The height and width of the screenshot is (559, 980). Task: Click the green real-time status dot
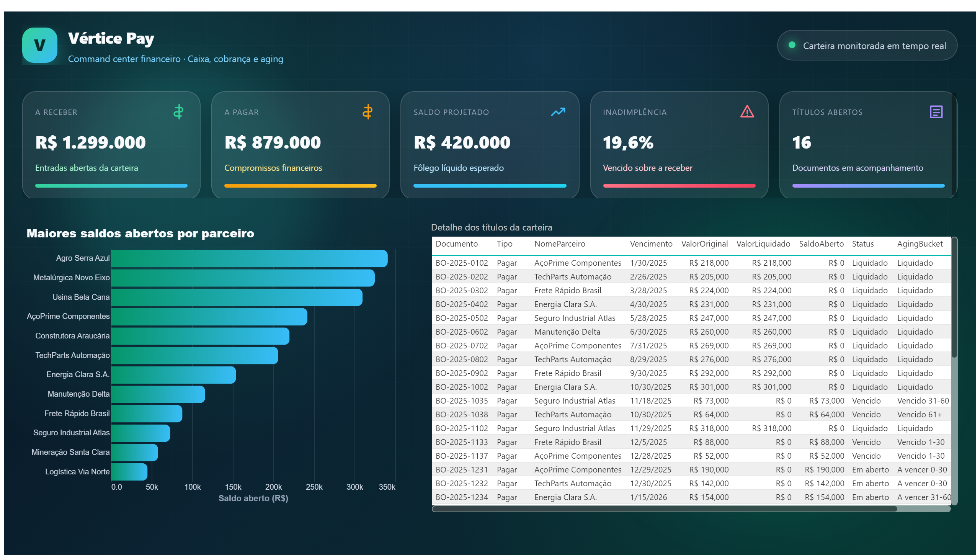pos(792,45)
